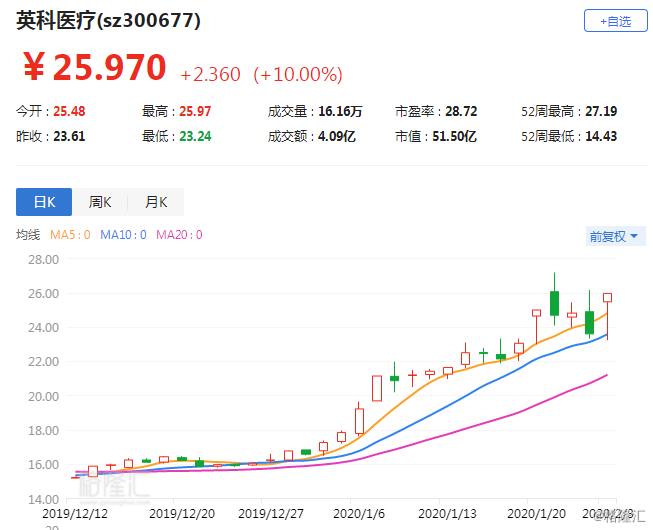Click the turnover value 4.09亿
The image size is (653, 530).
[x=337, y=136]
